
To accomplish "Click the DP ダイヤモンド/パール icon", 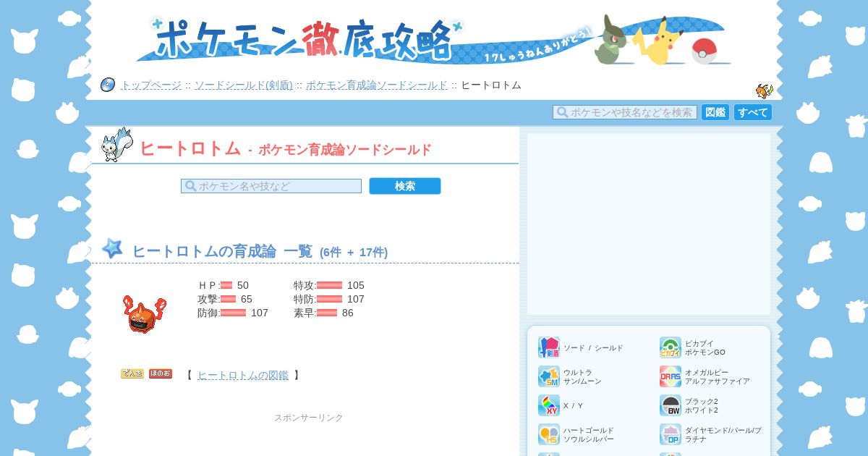I will (x=671, y=434).
